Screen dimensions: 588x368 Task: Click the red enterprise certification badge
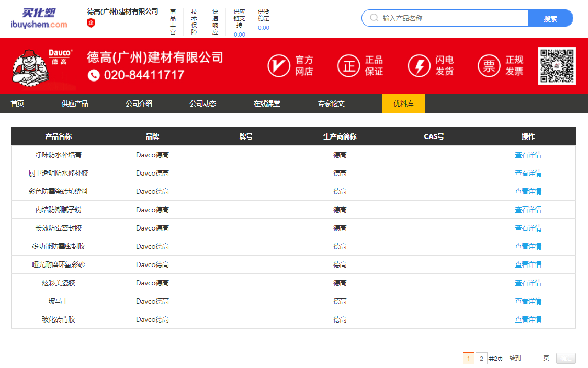pyautogui.click(x=91, y=23)
